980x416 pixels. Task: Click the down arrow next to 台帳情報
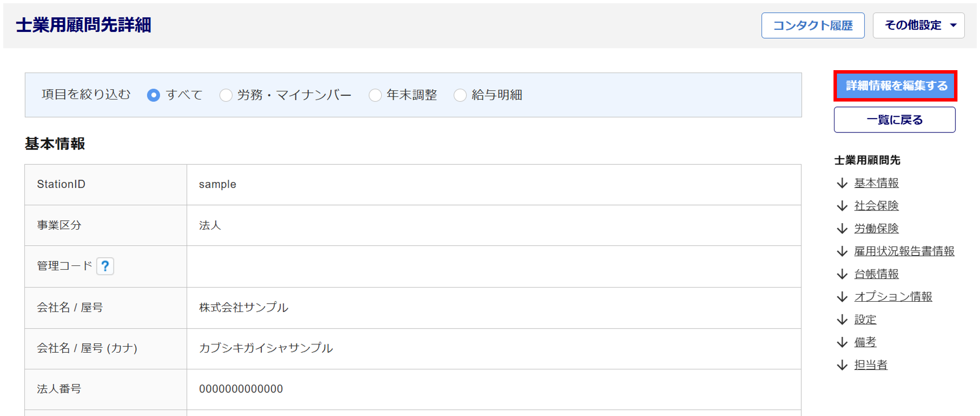(x=842, y=274)
